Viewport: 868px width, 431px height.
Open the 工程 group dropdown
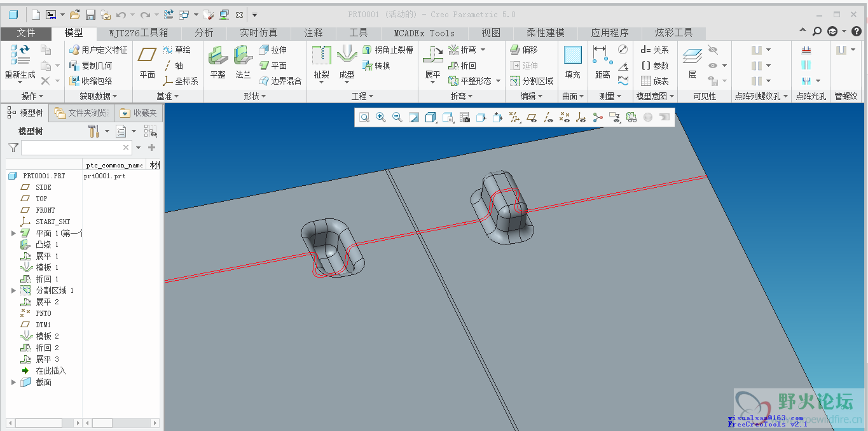click(362, 96)
